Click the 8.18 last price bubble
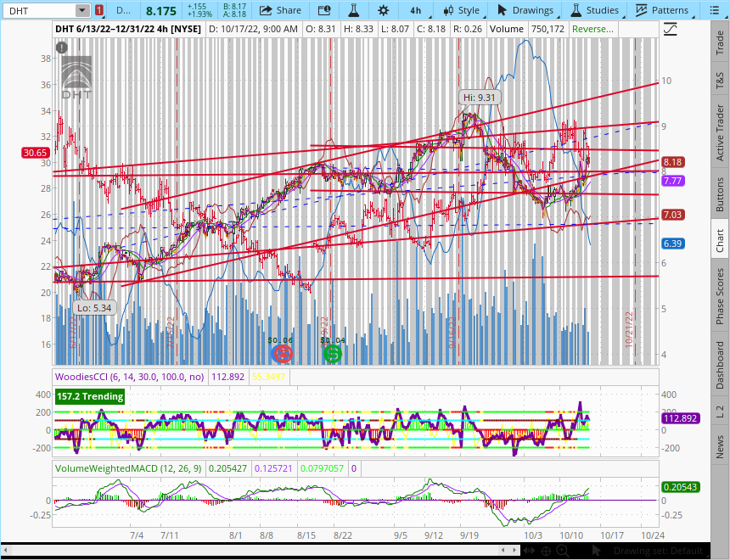Image resolution: width=730 pixels, height=560 pixels. [673, 162]
